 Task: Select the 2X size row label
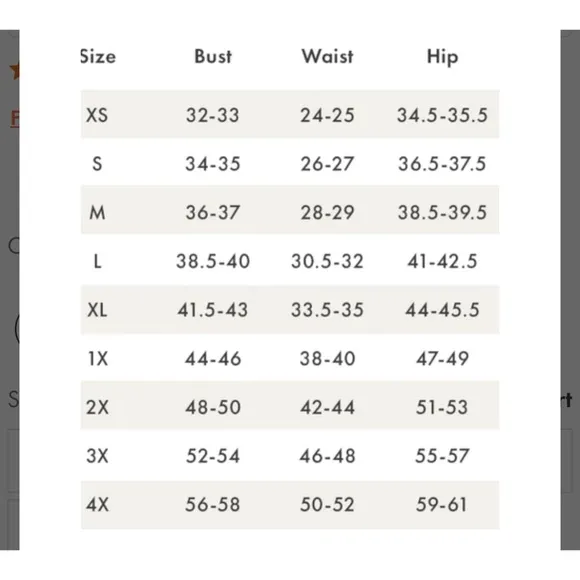pos(97,407)
